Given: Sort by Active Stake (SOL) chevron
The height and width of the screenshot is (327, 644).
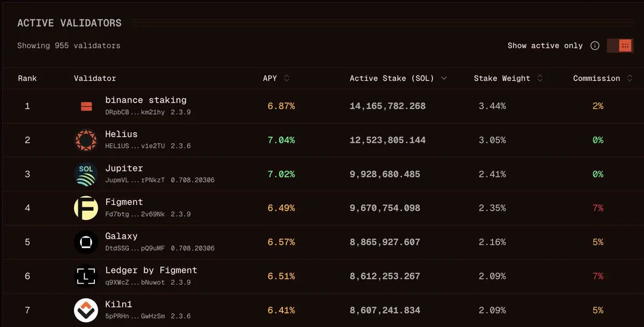Looking at the screenshot, I should (444, 78).
